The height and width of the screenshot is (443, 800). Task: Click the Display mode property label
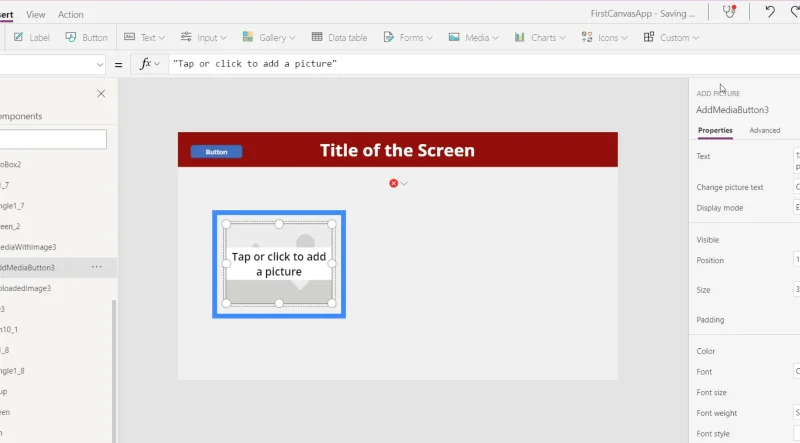click(719, 208)
